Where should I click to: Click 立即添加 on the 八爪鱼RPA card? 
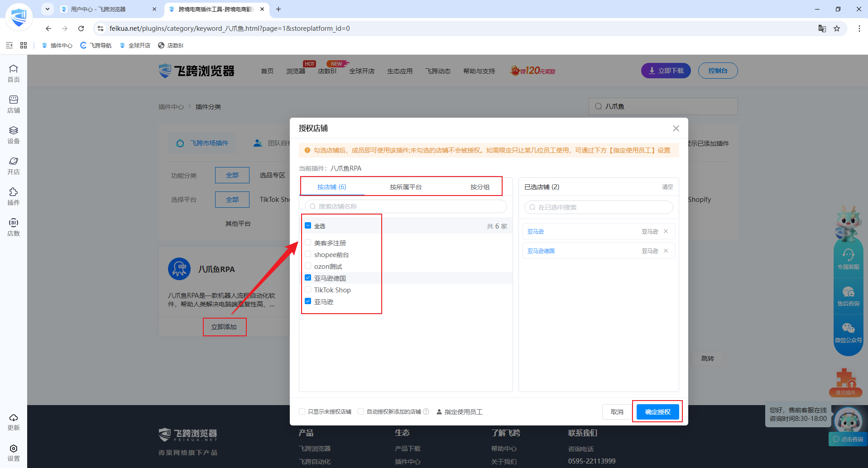pos(224,327)
